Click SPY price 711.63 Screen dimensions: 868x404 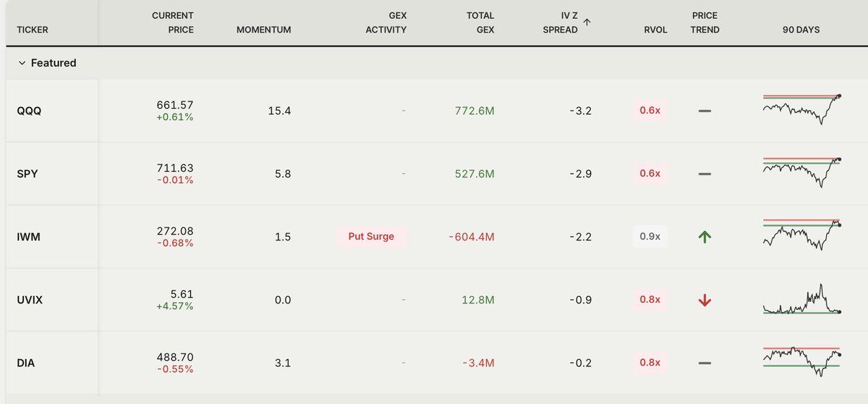click(x=175, y=168)
